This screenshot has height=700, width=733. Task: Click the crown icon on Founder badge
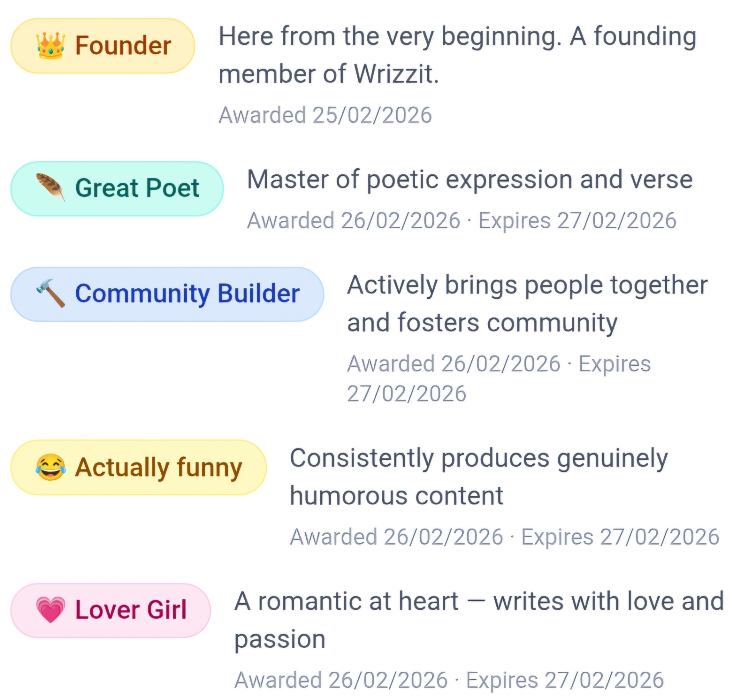tap(50, 45)
